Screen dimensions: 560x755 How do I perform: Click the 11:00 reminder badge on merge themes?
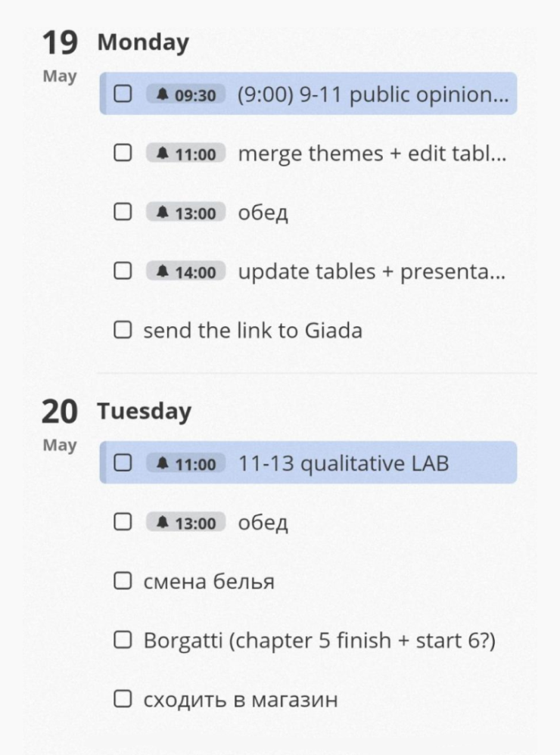186,154
